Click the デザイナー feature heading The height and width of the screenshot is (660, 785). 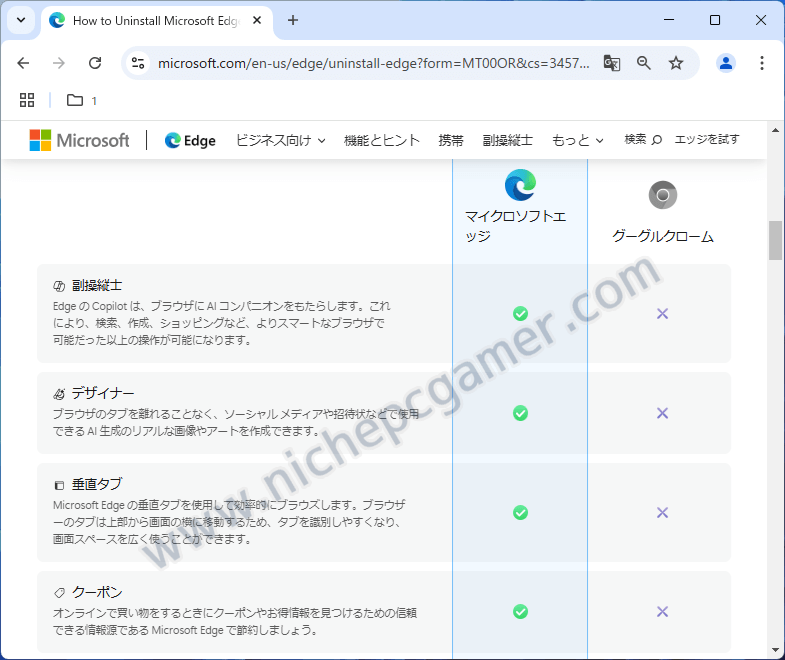(x=103, y=393)
